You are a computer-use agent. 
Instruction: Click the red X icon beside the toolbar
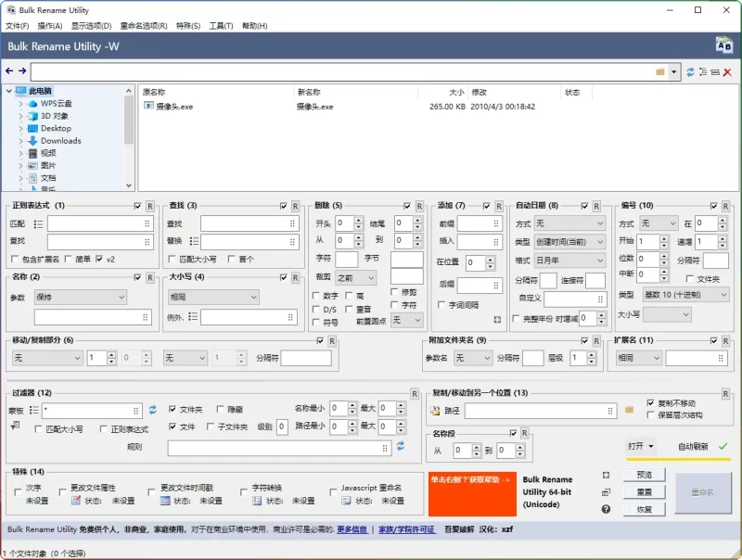pyautogui.click(x=727, y=71)
